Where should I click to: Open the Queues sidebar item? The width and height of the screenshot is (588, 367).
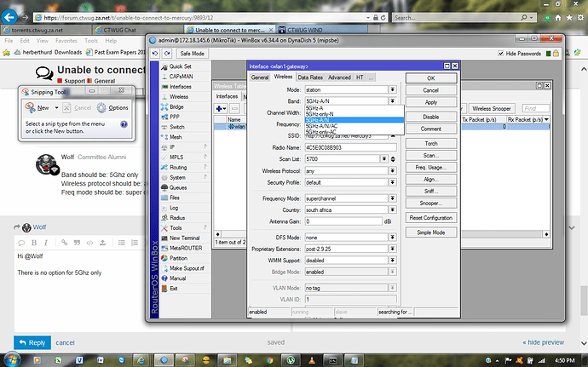tap(178, 186)
